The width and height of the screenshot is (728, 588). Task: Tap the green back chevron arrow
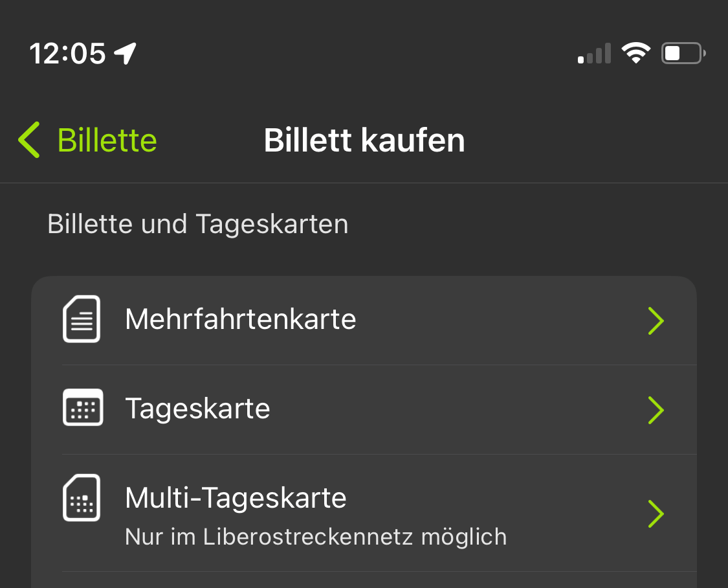tap(28, 139)
